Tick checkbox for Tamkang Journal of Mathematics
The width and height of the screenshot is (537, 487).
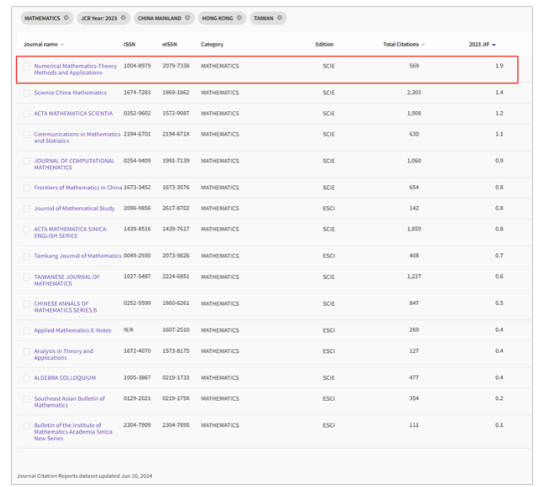click(x=27, y=256)
